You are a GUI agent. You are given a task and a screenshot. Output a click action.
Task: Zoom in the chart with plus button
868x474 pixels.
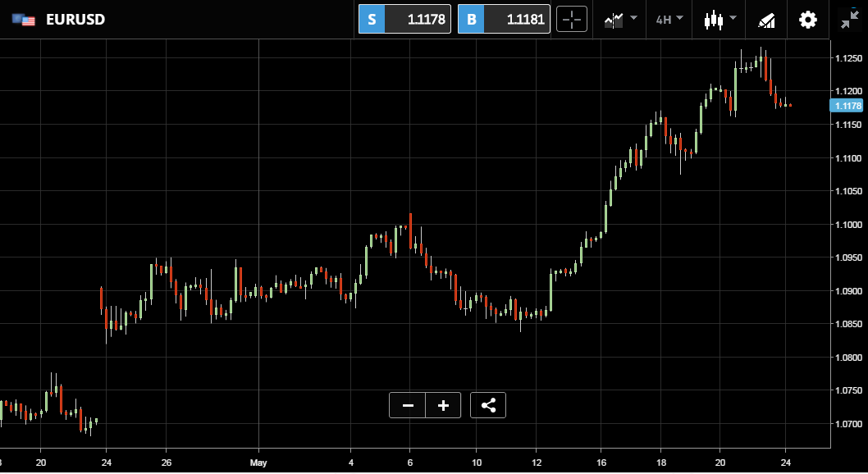point(443,405)
